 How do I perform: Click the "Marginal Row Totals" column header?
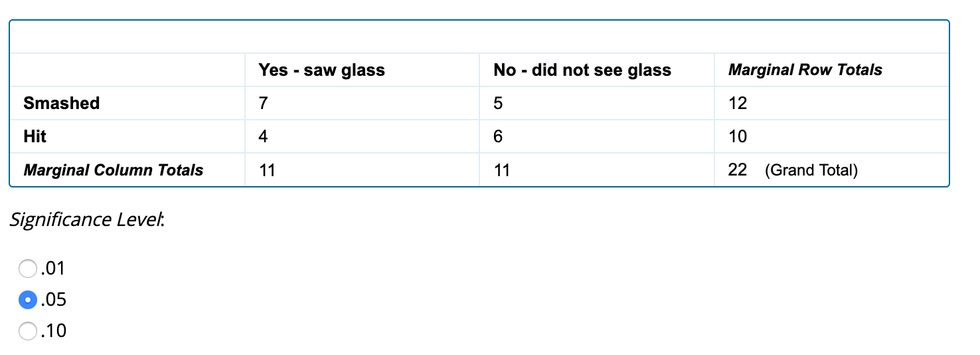tap(805, 70)
